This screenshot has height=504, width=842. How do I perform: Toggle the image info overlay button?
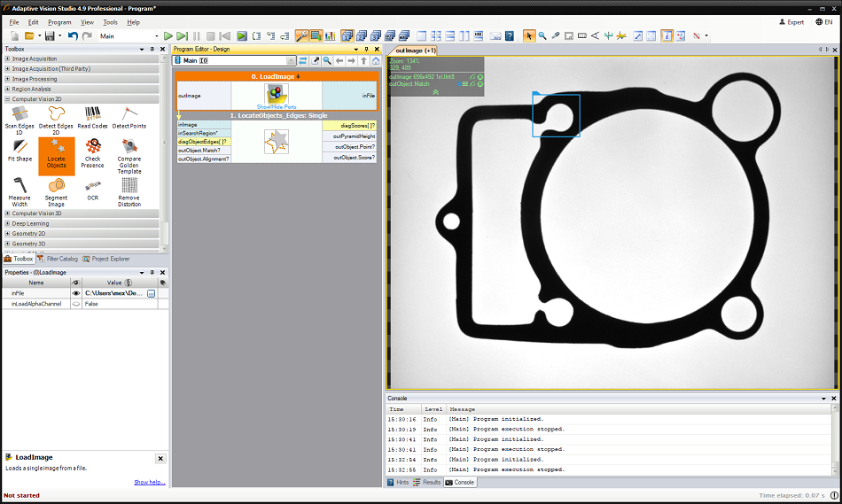point(667,36)
